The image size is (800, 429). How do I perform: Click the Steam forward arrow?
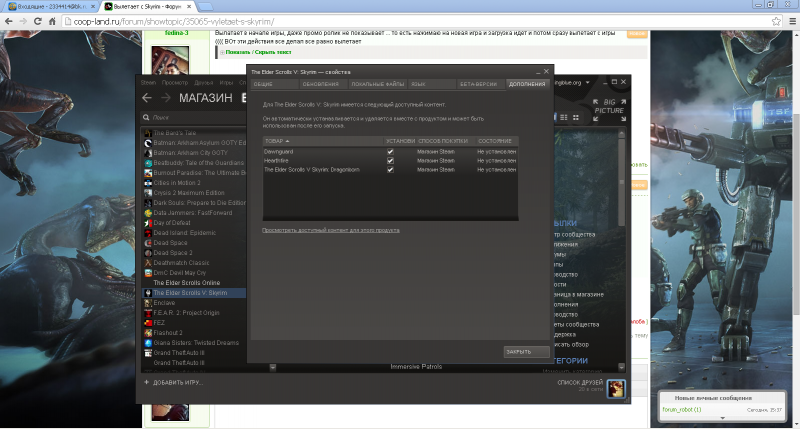166,98
